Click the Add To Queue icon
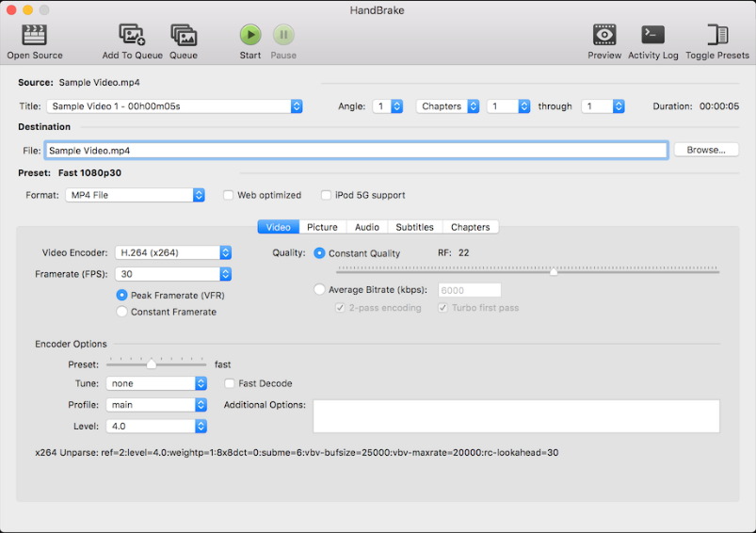The width and height of the screenshot is (756, 533). click(132, 36)
